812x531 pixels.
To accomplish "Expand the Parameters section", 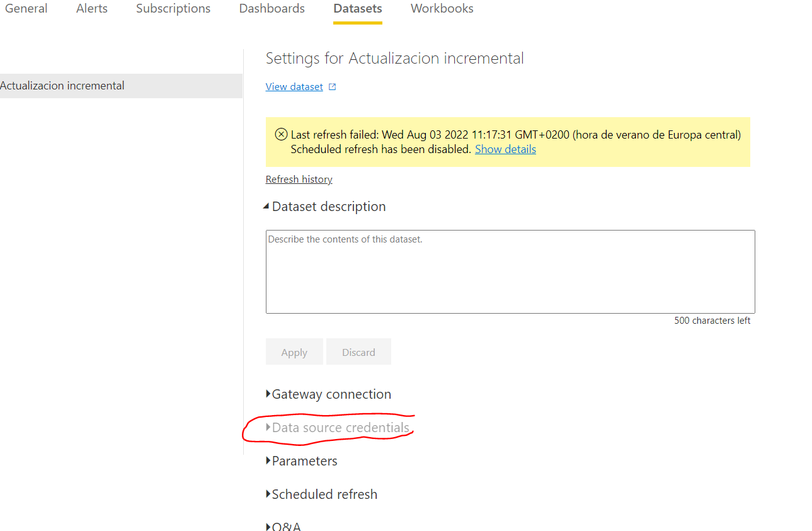I will (302, 461).
